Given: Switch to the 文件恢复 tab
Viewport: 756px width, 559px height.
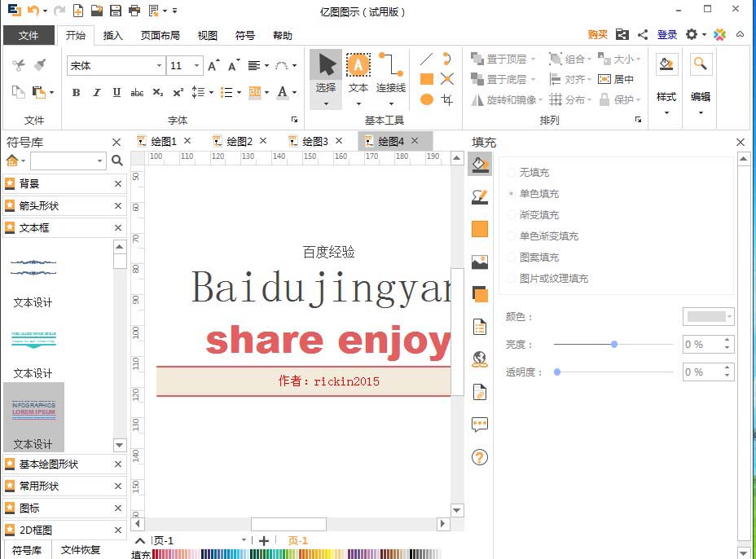Looking at the screenshot, I should [80, 550].
